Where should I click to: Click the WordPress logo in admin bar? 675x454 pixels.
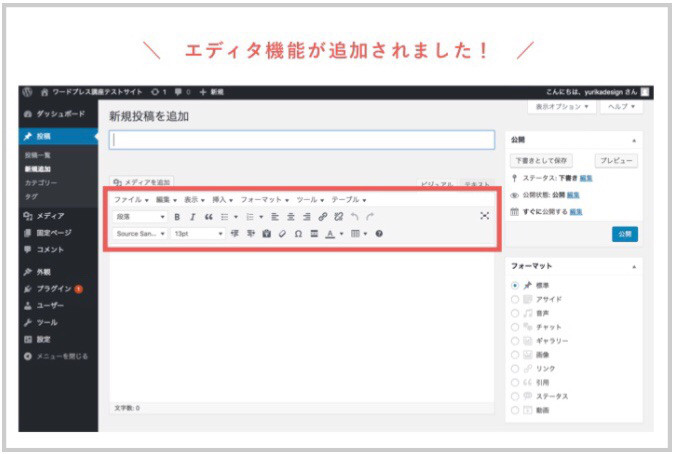coord(28,92)
